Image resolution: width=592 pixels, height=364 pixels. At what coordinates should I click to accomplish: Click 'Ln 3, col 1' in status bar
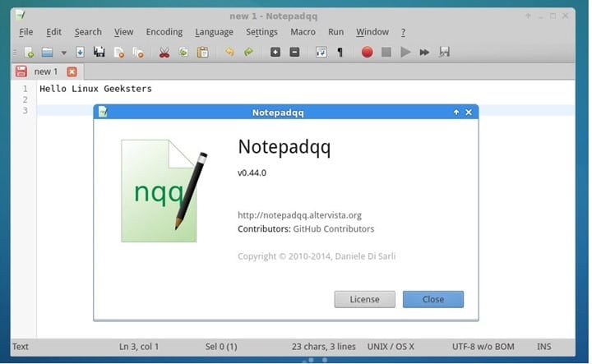[x=139, y=347]
